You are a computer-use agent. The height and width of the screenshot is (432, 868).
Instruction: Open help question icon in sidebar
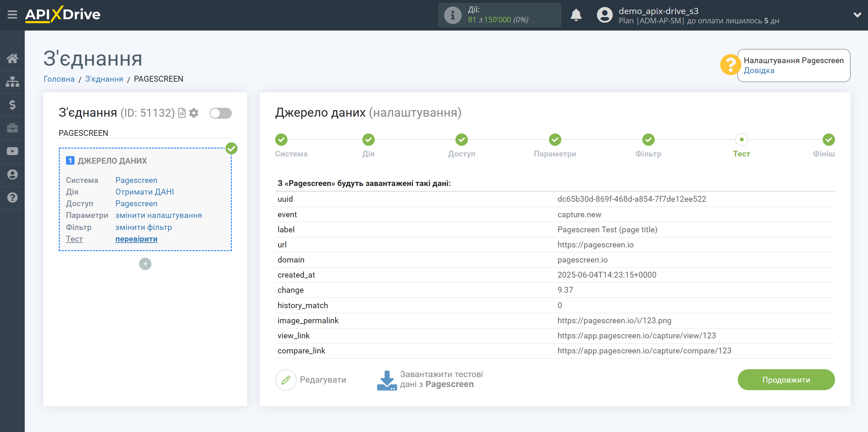pyautogui.click(x=12, y=198)
